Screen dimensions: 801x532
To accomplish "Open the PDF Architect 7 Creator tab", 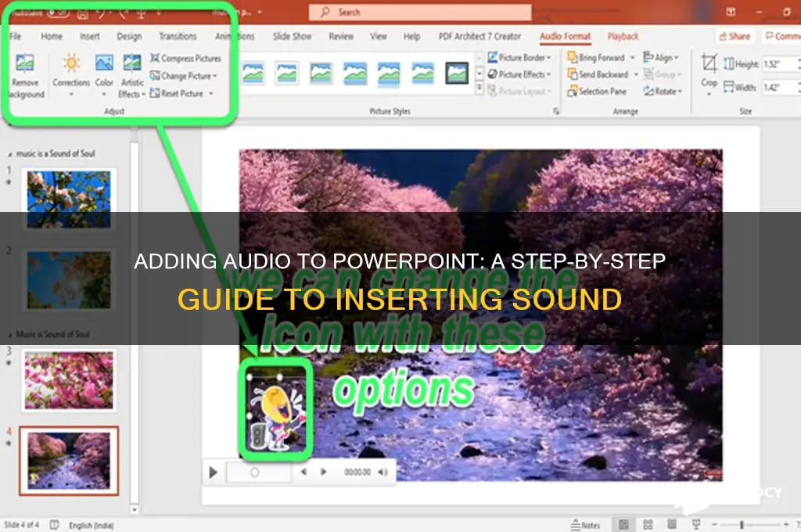I will [x=480, y=36].
